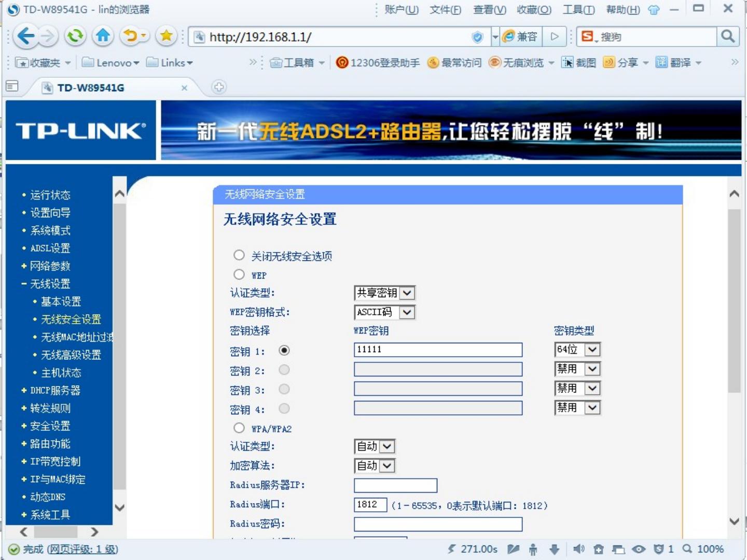Click the browser back arrow button
This screenshot has width=747, height=560.
(25, 36)
